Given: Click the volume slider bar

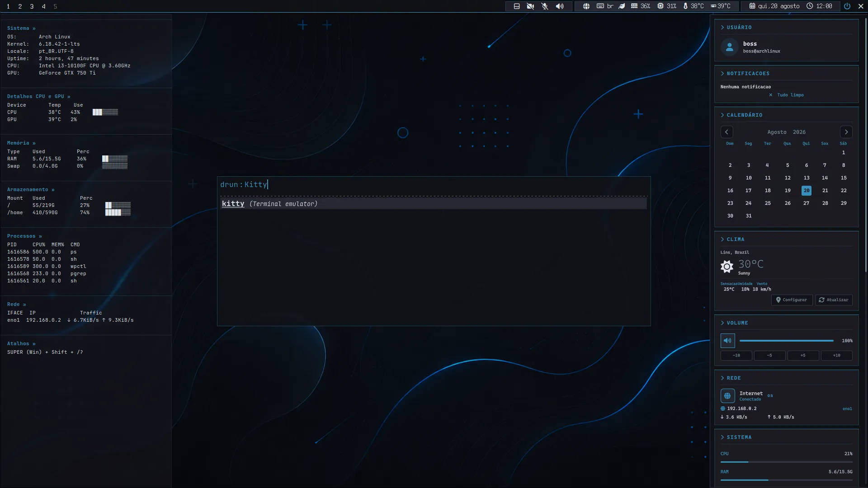Looking at the screenshot, I should (x=787, y=341).
